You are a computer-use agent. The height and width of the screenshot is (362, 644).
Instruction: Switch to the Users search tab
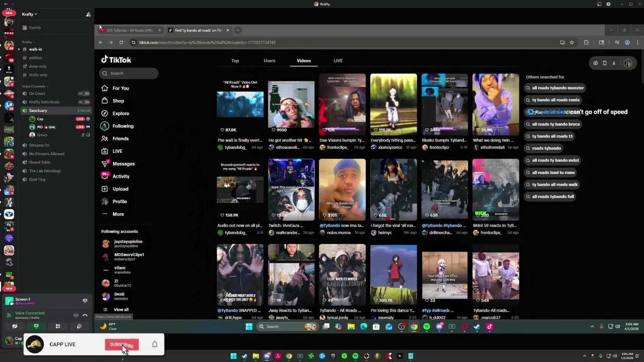pyautogui.click(x=270, y=60)
